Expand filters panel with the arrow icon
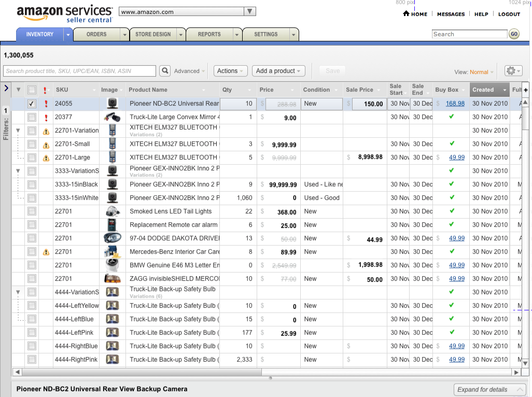Screen dimensions: 532x397 (6, 88)
